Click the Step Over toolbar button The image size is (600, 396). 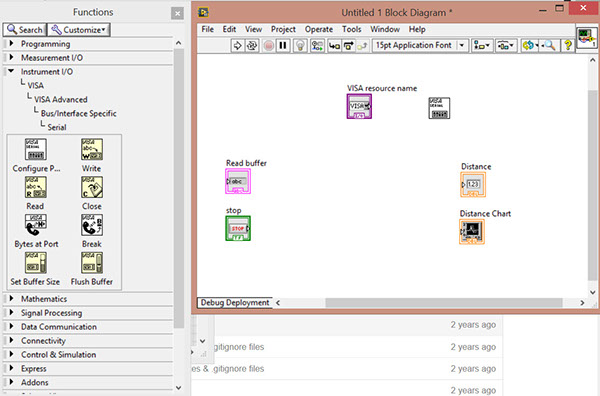click(348, 46)
